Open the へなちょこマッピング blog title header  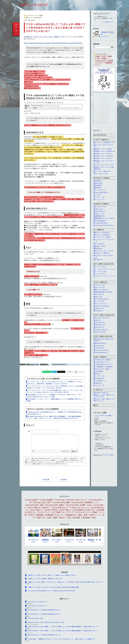tap(34, 5)
